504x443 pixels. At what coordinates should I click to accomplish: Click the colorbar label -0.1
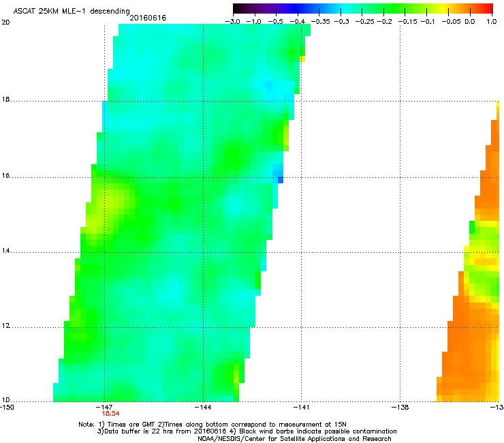(x=428, y=22)
